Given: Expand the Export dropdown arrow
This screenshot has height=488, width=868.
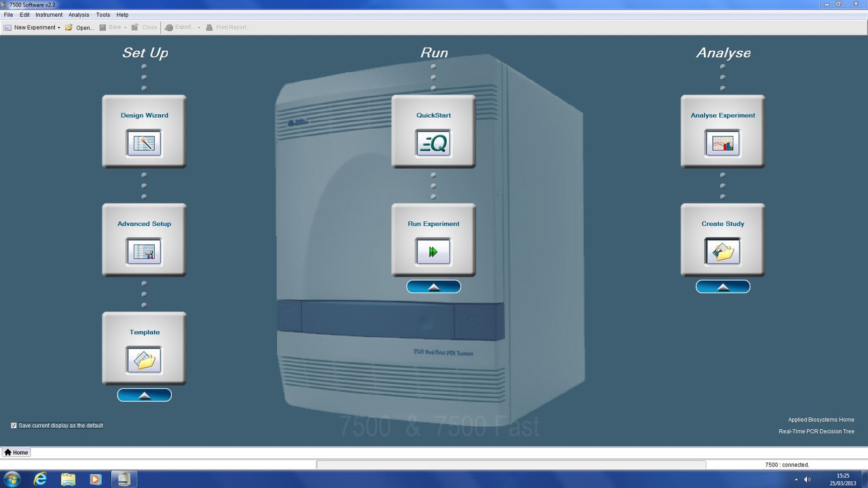Looking at the screenshot, I should [199, 28].
